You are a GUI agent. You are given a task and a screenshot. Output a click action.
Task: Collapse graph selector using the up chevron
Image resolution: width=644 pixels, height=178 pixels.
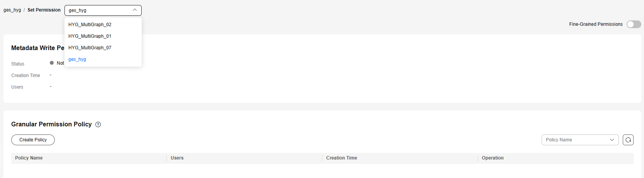point(134,10)
